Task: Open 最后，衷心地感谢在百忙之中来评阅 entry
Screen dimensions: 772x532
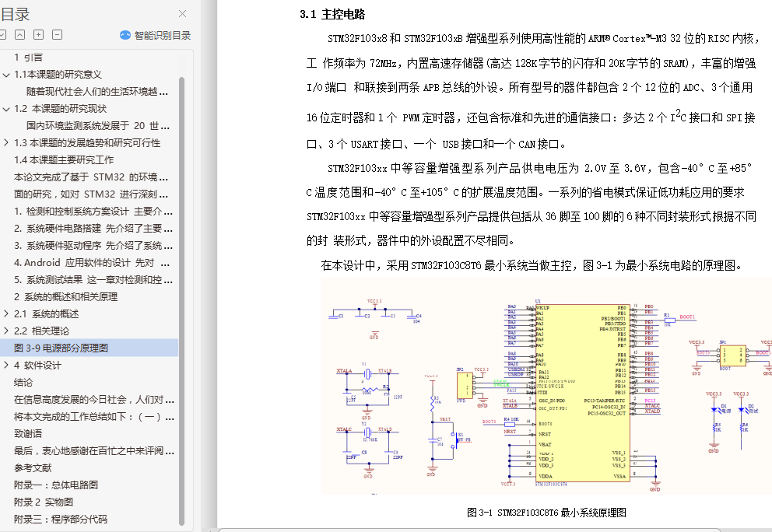Action: (93, 451)
